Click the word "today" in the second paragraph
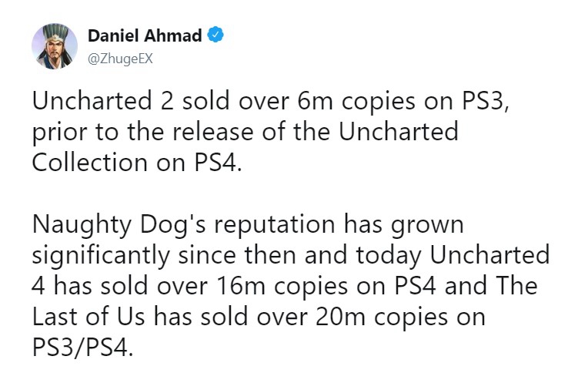The image size is (588, 373). click(388, 255)
